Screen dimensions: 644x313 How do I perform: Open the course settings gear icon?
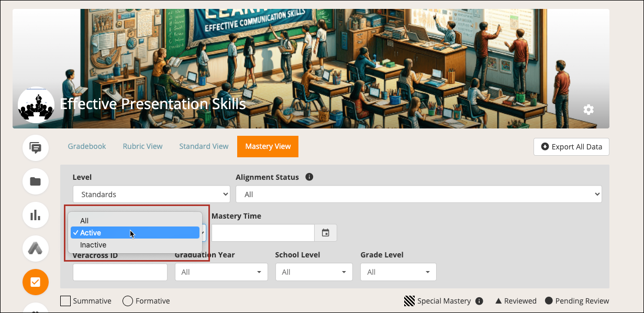[589, 110]
